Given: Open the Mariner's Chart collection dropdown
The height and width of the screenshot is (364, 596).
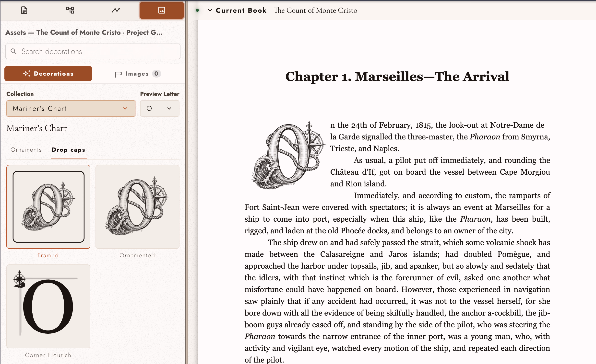Looking at the screenshot, I should coord(71,108).
